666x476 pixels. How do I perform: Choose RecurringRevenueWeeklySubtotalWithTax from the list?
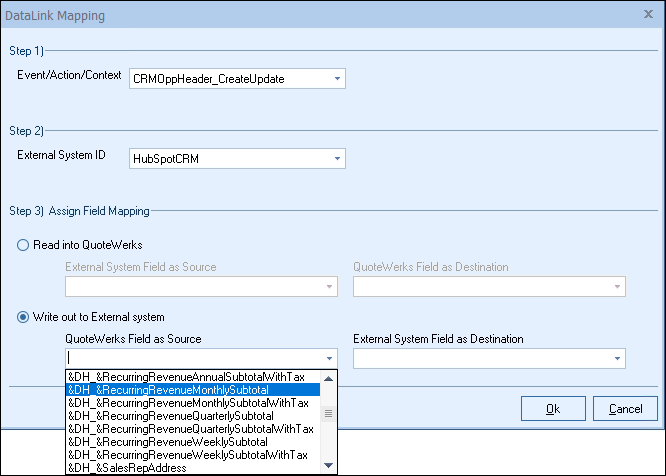click(187, 455)
